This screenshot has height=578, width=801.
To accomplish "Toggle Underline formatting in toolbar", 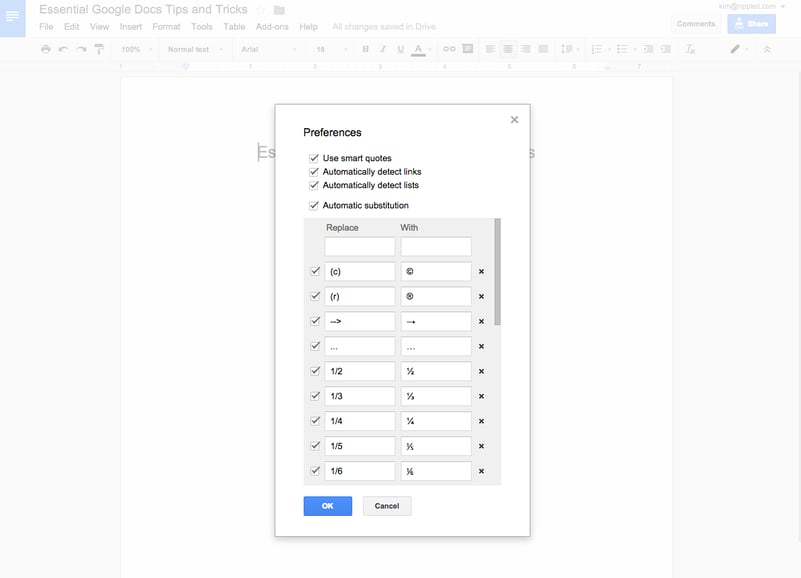I will 400,49.
